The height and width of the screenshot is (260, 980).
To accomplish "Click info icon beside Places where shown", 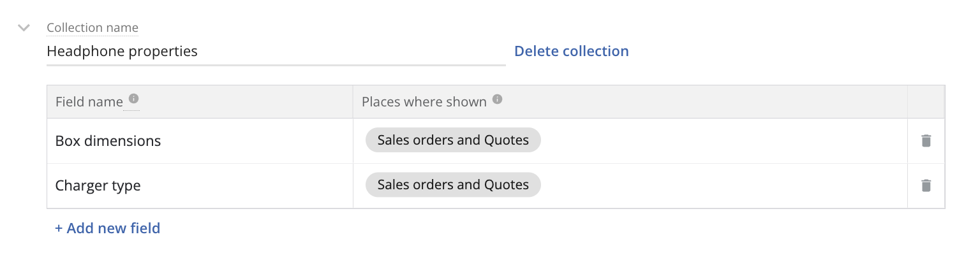I will [498, 99].
